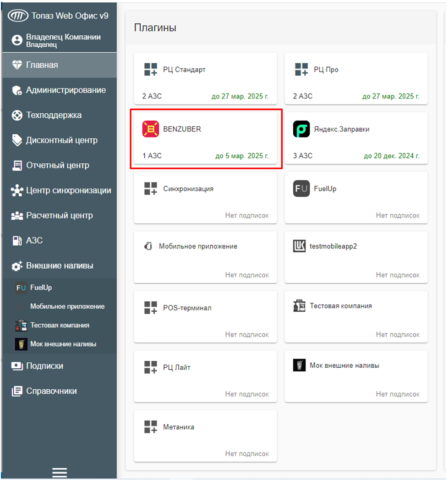Click the Справочники library icon
This screenshot has height=481, width=448.
click(17, 391)
